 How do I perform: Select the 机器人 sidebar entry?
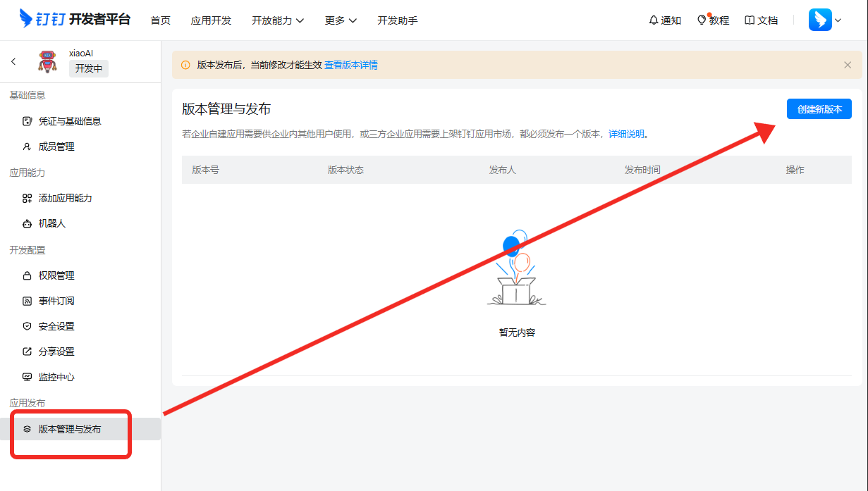tap(51, 223)
